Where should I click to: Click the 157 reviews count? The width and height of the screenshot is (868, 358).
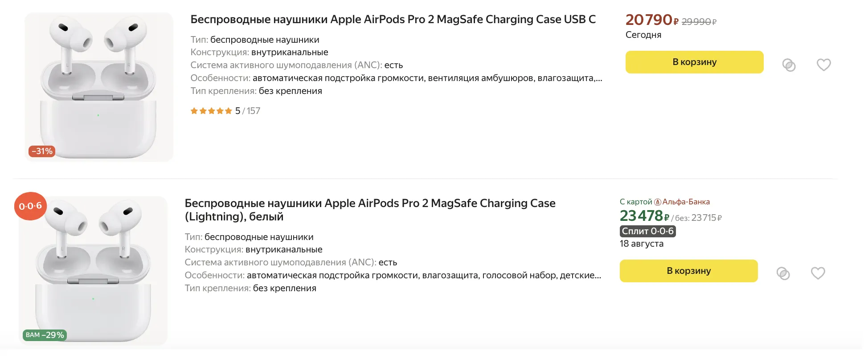(x=254, y=111)
